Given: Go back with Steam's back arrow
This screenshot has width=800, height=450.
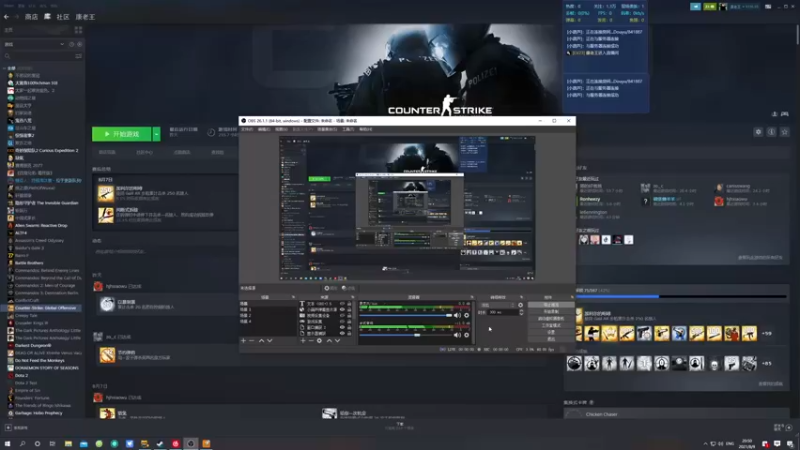Looking at the screenshot, I should click(x=6, y=17).
